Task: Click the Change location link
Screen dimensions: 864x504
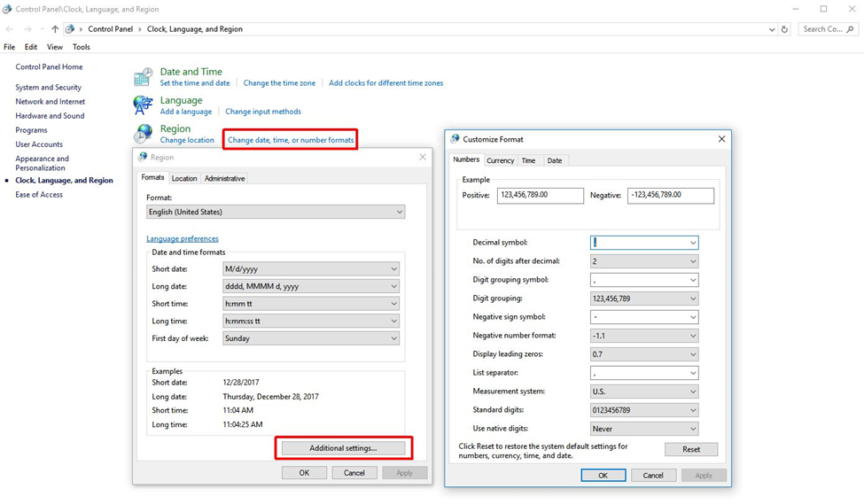Action: pyautogui.click(x=187, y=140)
